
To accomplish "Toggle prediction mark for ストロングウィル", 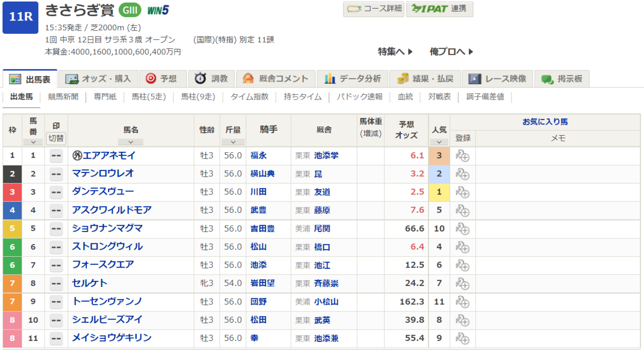I will click(56, 247).
